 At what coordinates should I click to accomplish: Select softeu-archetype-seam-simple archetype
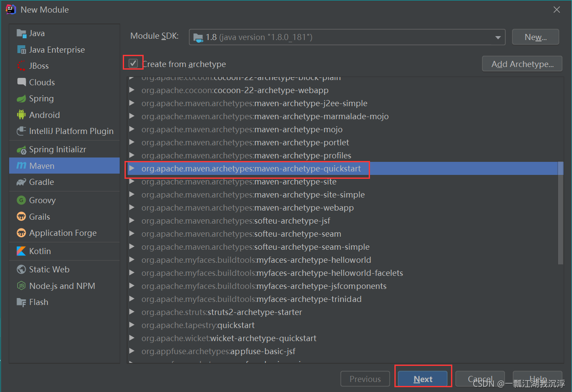tap(342, 247)
